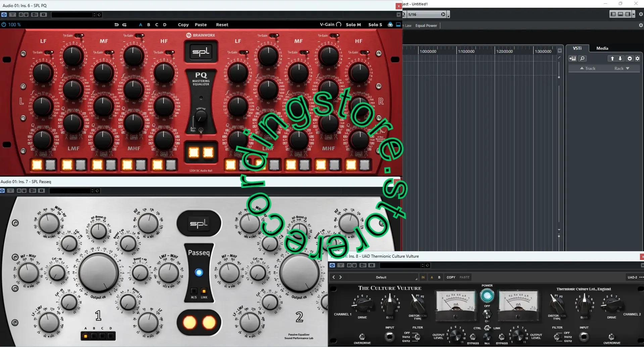Screen dimensions: 644x347
Task: Flip the CTRL/LINK switch
Action: click(x=487, y=328)
